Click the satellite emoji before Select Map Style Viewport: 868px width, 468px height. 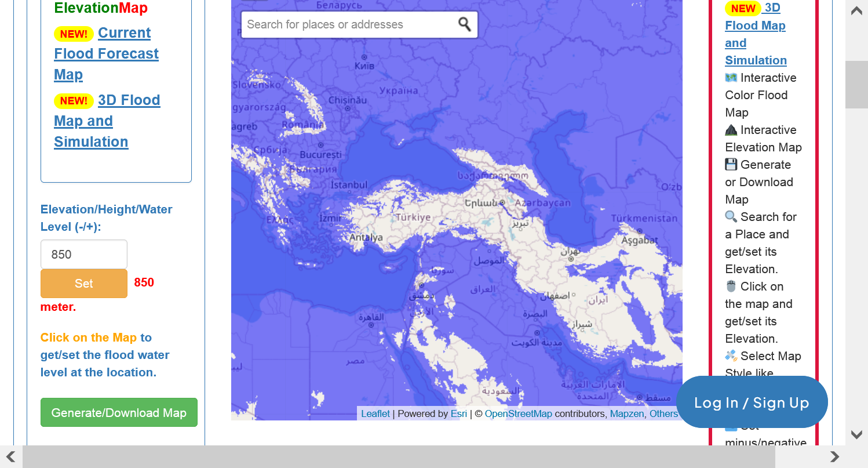731,356
